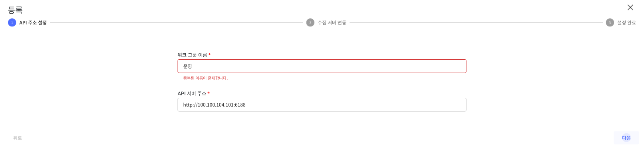Go to the 수집 서버 연동 step
644x149 pixels.
(332, 22)
